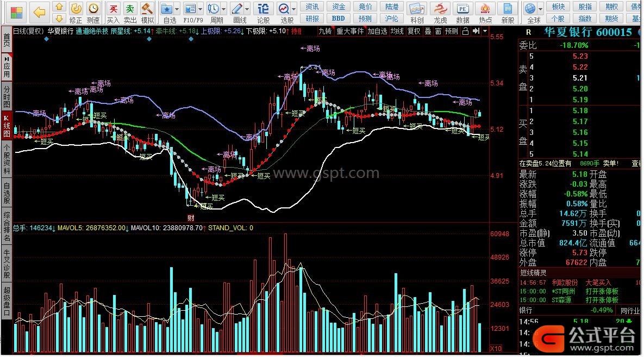Click the 华夏银行 600015 stock title

587,32
